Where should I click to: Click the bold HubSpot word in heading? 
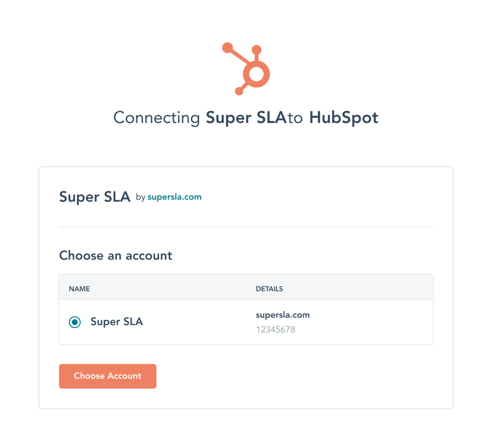(x=344, y=118)
